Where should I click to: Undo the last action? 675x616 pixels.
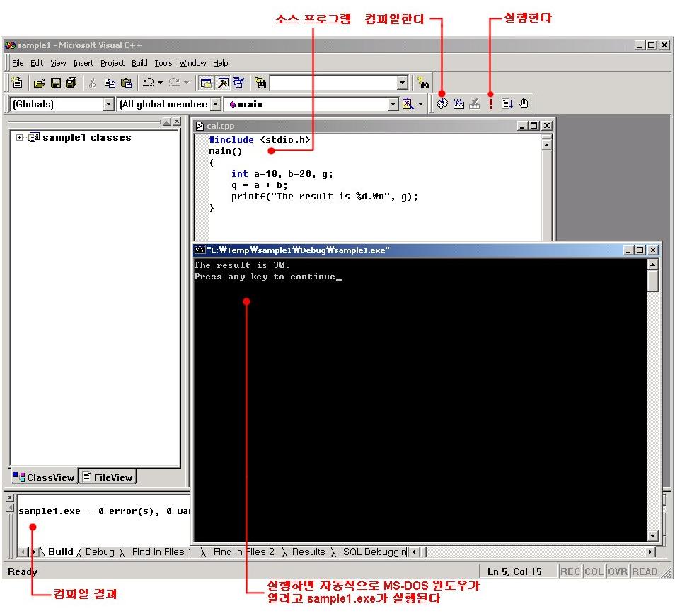pyautogui.click(x=149, y=83)
